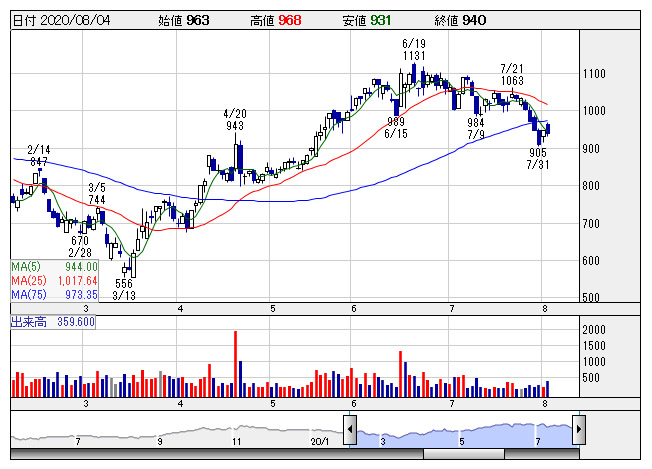
Task: Click the 1100 price axis label
Action: point(594,74)
